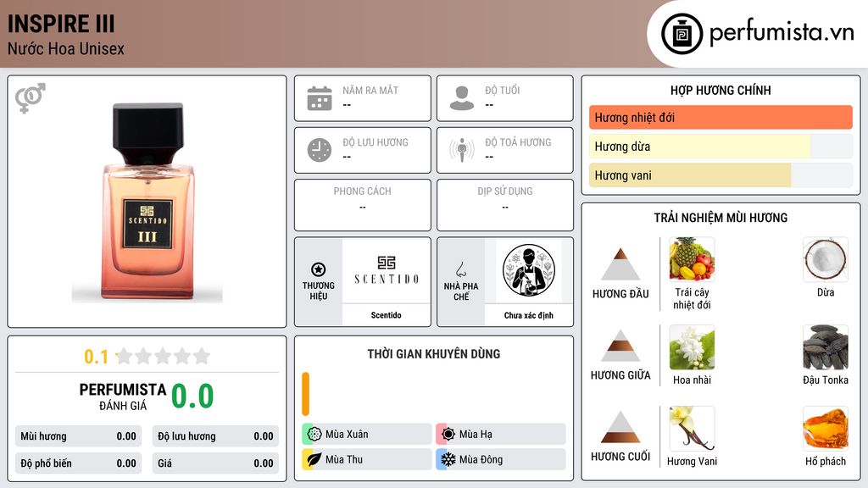Click the radiating person icon for Độ toả hương
The height and width of the screenshot is (488, 868).
tap(462, 150)
